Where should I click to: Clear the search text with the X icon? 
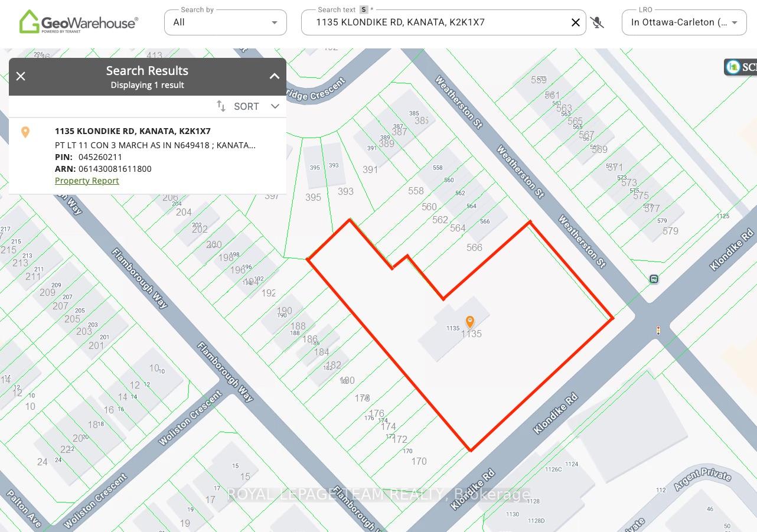(576, 22)
